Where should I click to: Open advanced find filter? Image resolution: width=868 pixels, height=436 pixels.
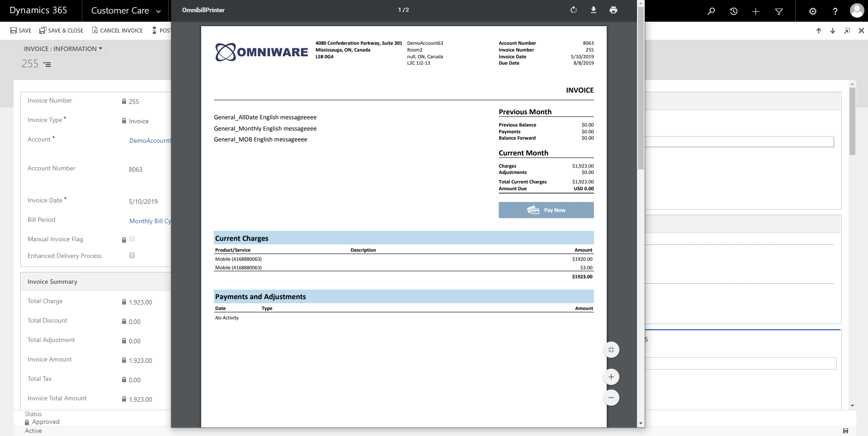(779, 11)
